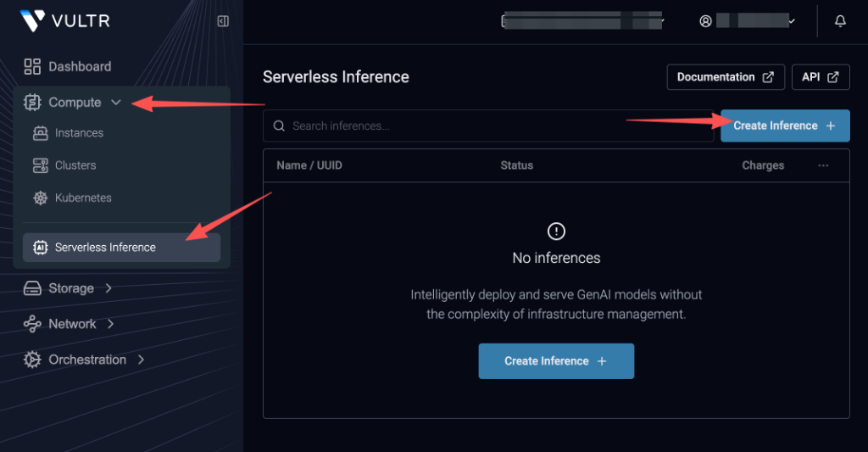868x452 pixels.
Task: Open Kubernetes page
Action: click(83, 198)
